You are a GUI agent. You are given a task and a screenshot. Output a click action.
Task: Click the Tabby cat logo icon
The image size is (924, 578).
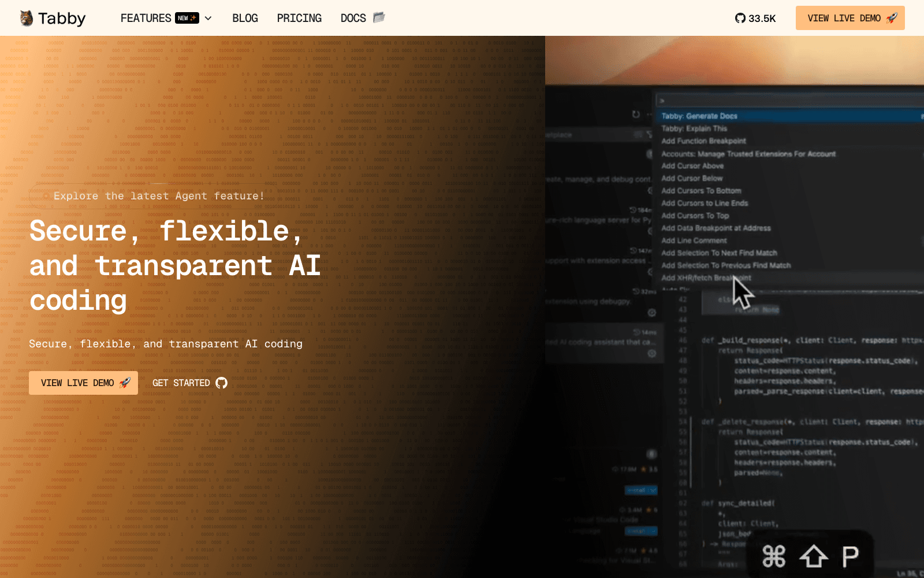click(27, 18)
